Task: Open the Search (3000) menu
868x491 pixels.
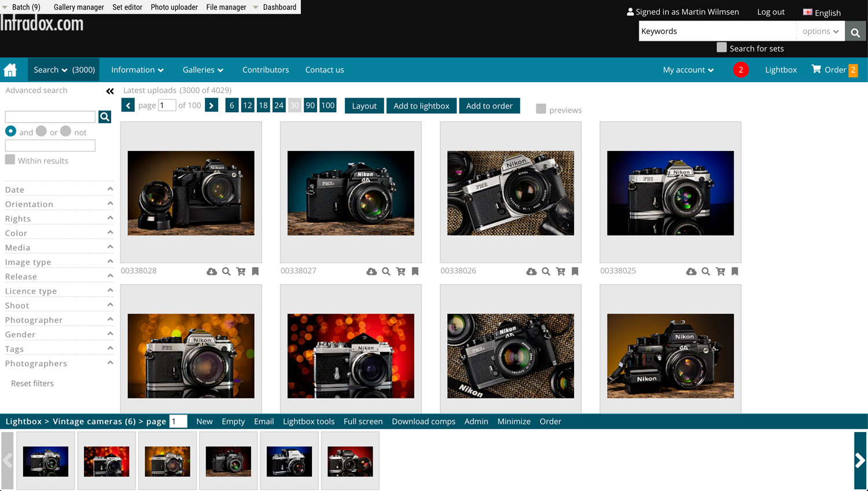Action: (64, 70)
